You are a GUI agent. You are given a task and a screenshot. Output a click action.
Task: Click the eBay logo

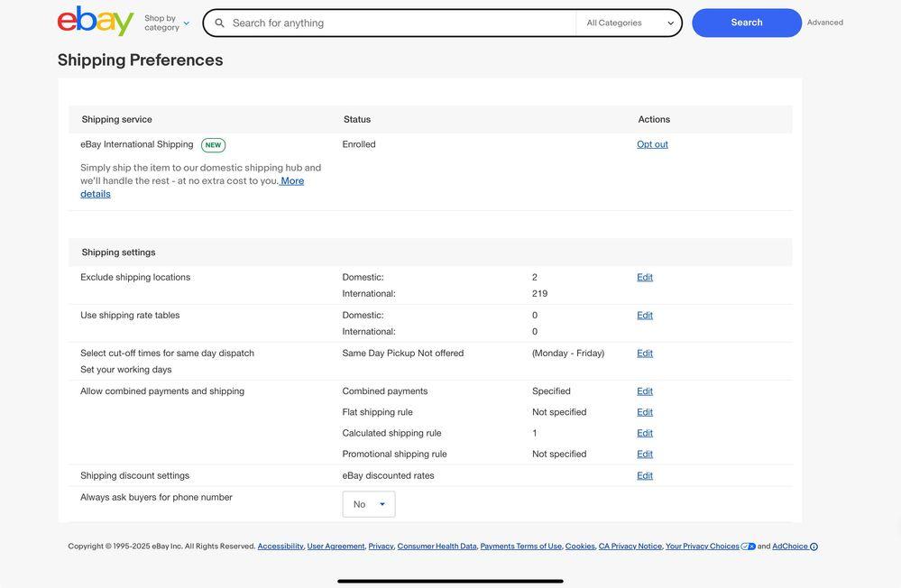(x=96, y=22)
